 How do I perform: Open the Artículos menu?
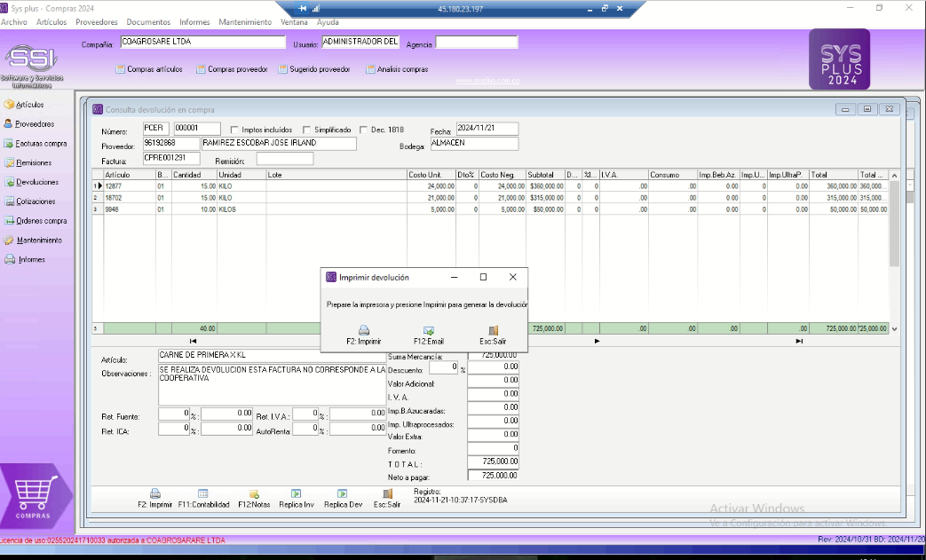tap(51, 22)
